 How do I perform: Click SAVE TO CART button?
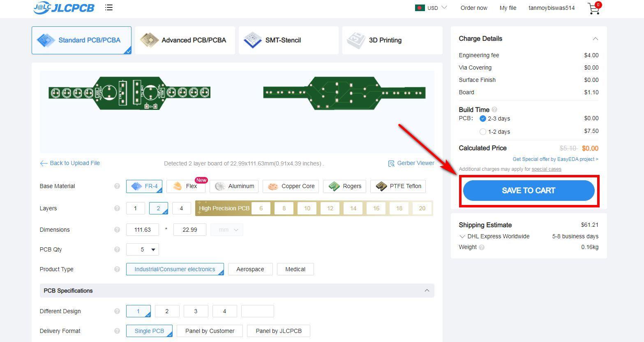(x=529, y=191)
